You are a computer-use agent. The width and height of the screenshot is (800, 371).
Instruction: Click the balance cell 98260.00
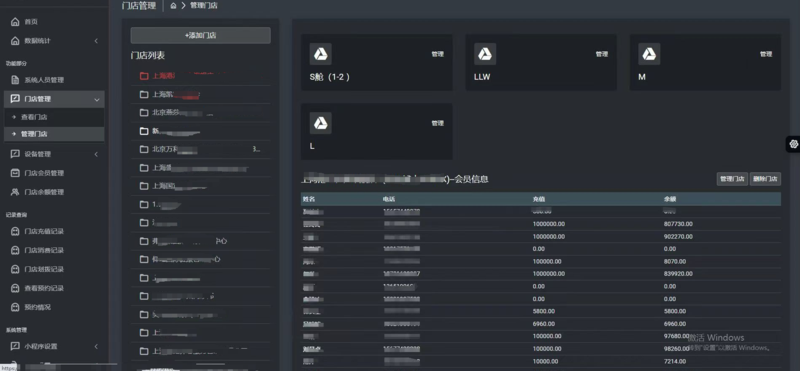(x=676, y=349)
